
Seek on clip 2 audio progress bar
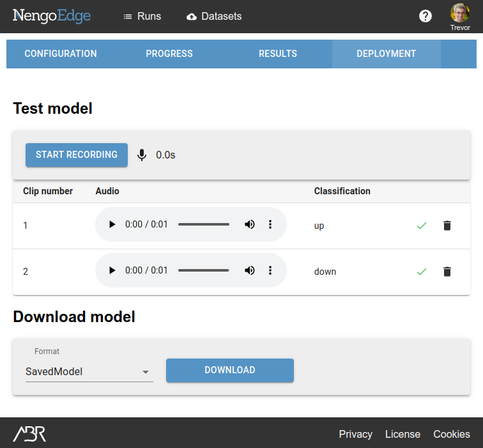point(204,270)
